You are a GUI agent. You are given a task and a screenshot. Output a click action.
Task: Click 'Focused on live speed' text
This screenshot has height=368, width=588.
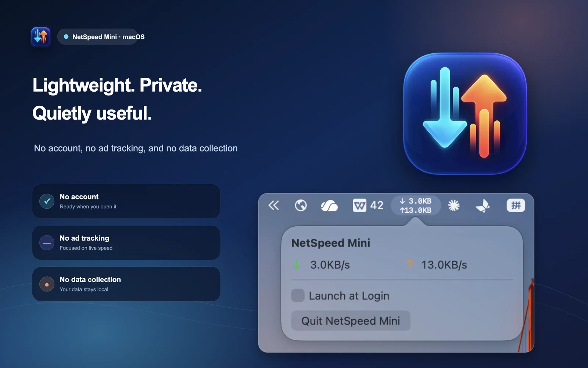pyautogui.click(x=86, y=248)
